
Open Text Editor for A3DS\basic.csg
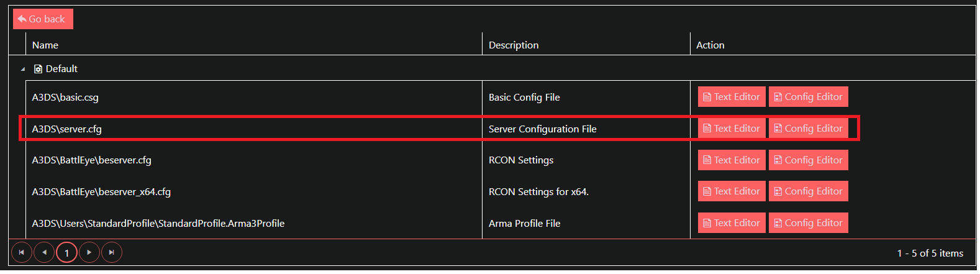(732, 97)
